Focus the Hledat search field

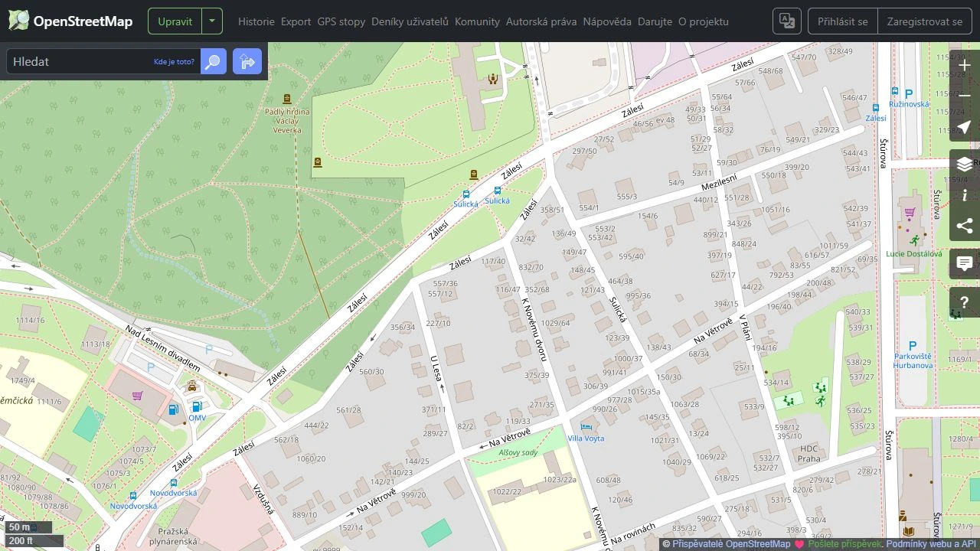point(103,61)
